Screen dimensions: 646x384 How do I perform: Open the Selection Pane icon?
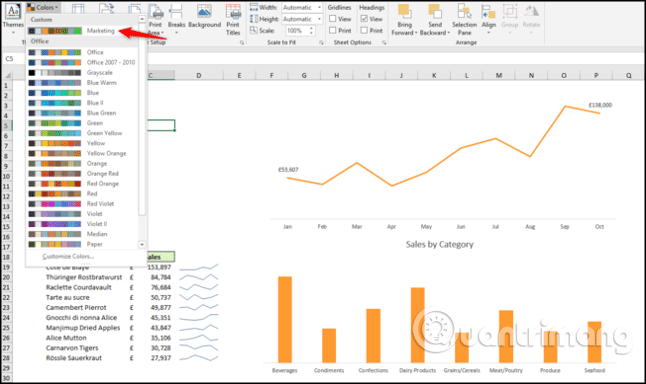[x=464, y=12]
